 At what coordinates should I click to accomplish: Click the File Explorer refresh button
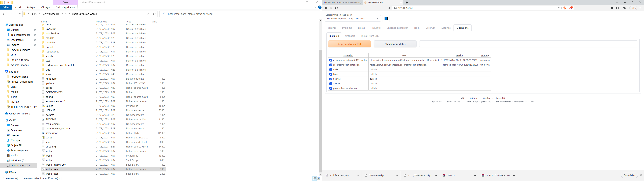pos(154,14)
